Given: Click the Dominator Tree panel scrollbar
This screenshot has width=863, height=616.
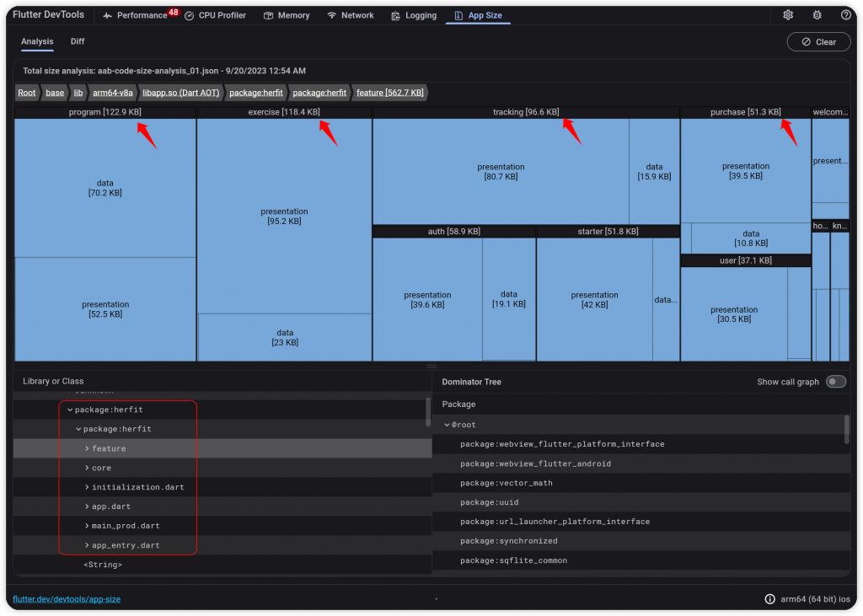Looking at the screenshot, I should 846,430.
